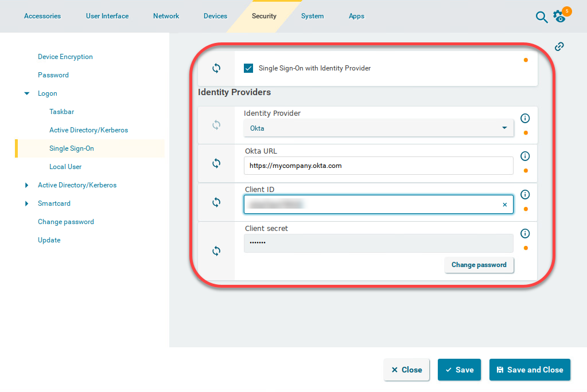
Task: Click the Change password button
Action: [x=479, y=265]
